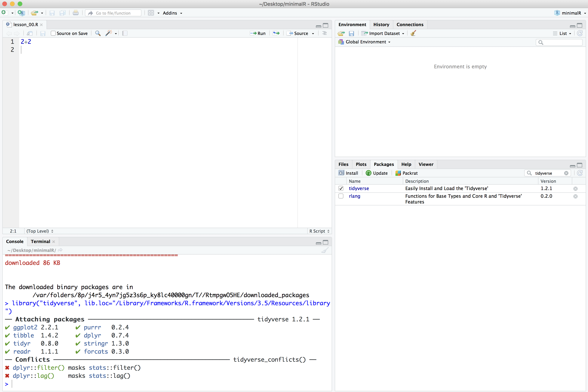Click the workspace panes layout icon
This screenshot has height=392, width=588.
(x=151, y=13)
